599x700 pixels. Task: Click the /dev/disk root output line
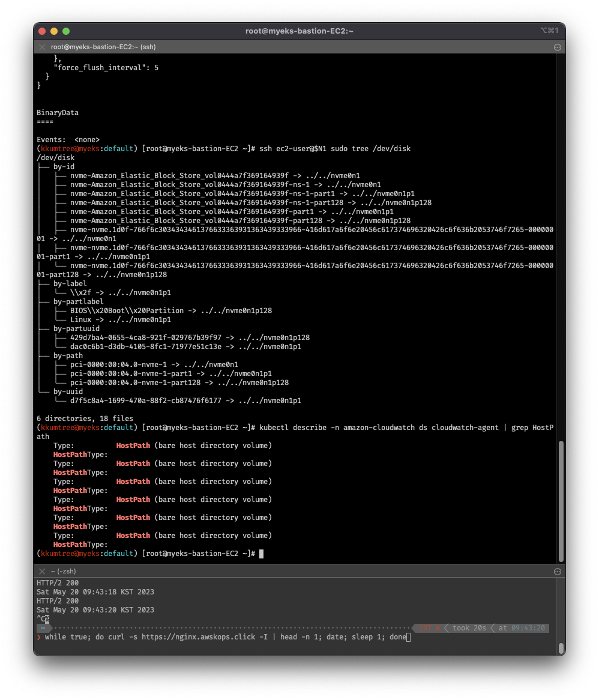[x=56, y=158]
